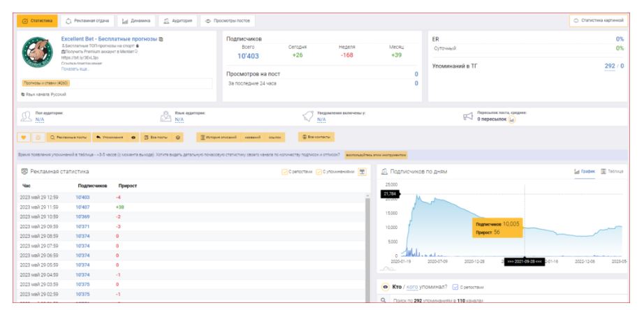Click the copy icon beside the channel title

161,39
